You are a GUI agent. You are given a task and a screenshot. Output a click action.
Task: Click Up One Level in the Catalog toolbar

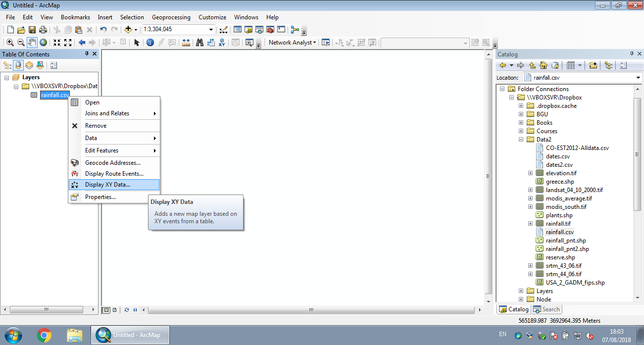[x=532, y=65]
